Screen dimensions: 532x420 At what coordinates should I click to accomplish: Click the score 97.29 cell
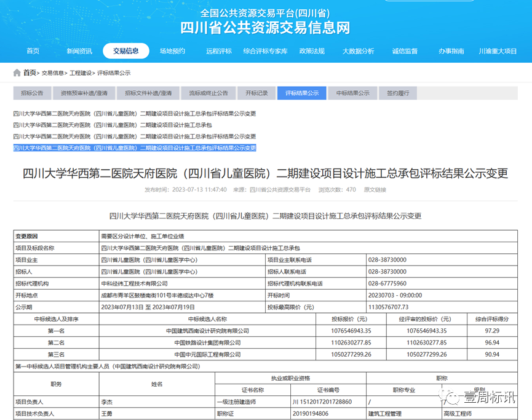click(x=492, y=331)
